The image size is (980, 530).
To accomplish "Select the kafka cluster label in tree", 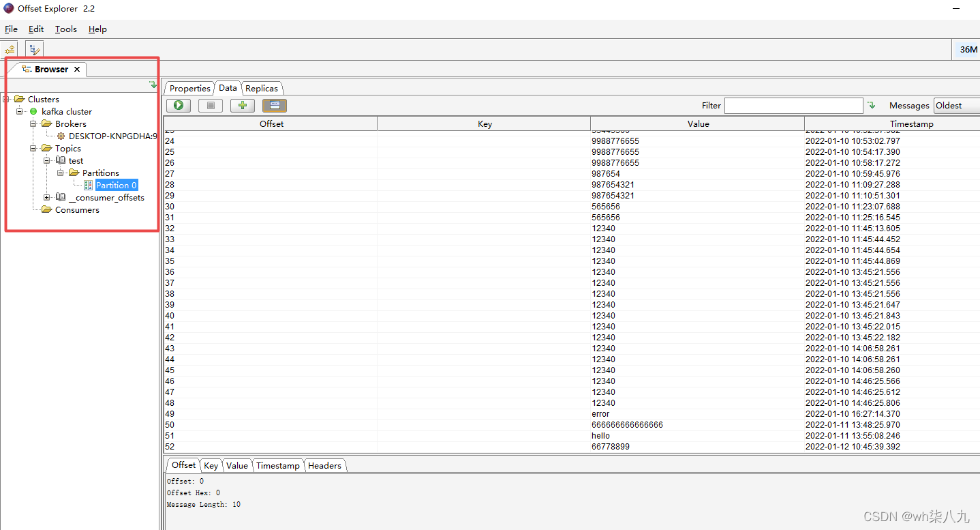I will (67, 111).
